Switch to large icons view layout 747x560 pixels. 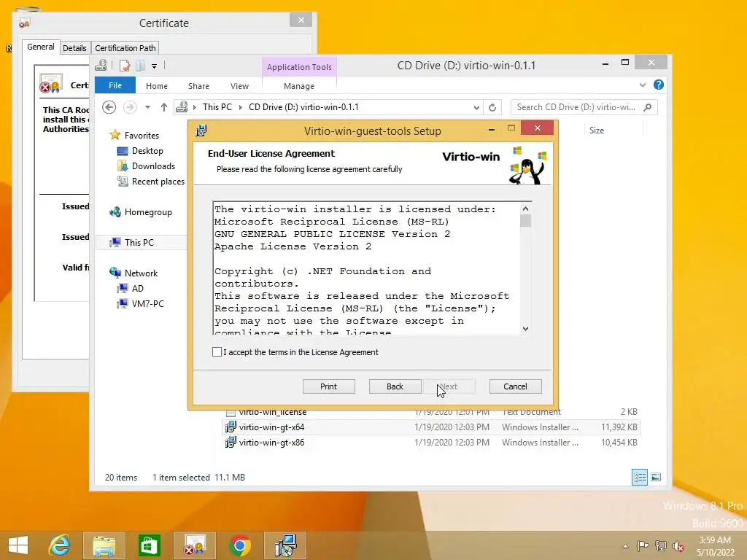(656, 477)
